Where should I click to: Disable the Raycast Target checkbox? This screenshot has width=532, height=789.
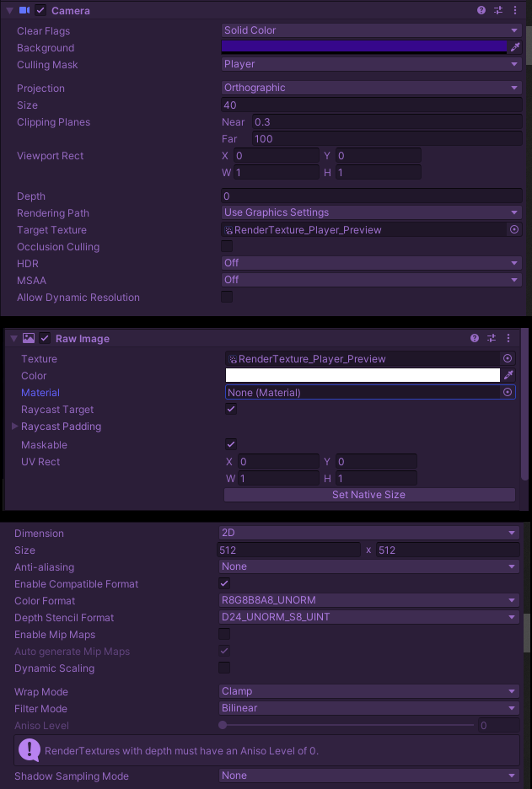point(231,409)
